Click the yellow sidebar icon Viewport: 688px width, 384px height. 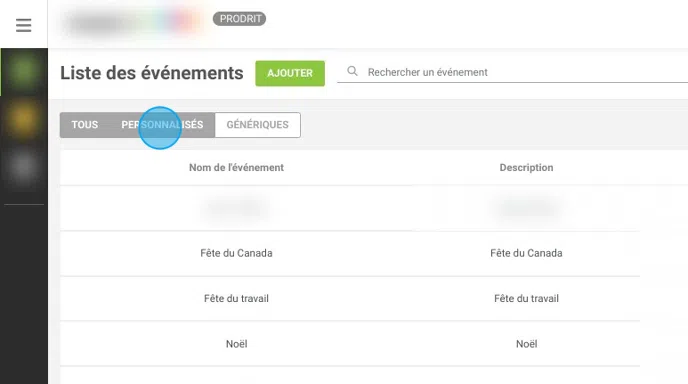[x=24, y=119]
